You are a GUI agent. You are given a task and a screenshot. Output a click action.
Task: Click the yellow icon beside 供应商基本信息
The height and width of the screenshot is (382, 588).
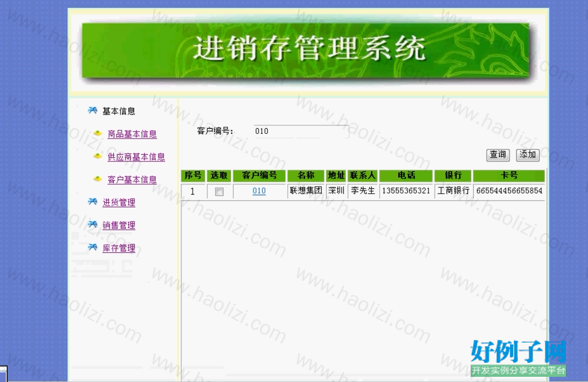point(98,156)
